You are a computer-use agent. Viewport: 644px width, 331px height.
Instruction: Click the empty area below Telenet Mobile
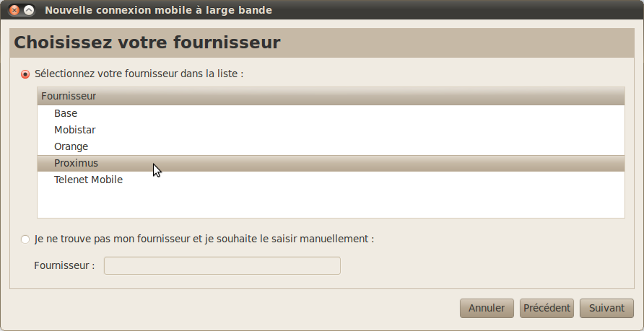[x=331, y=203]
